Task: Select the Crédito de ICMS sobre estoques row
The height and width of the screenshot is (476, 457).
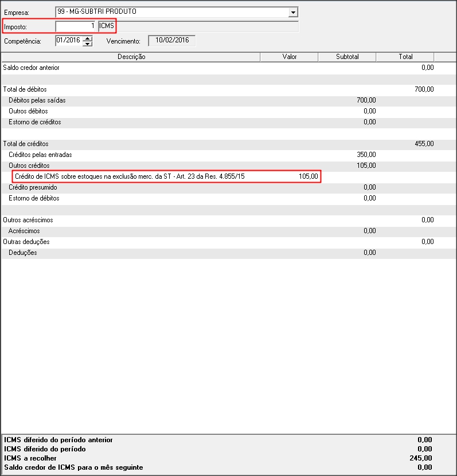Action: 128,176
